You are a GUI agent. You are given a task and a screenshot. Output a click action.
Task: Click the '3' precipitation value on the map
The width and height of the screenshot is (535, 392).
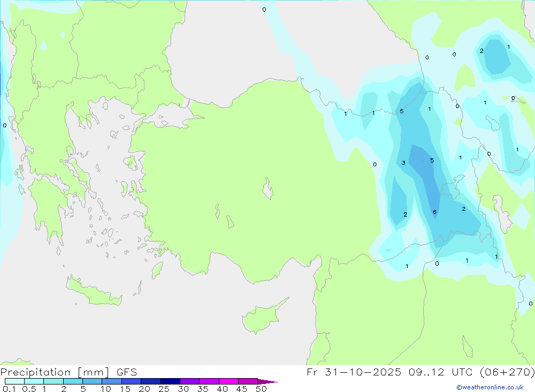coord(403,163)
